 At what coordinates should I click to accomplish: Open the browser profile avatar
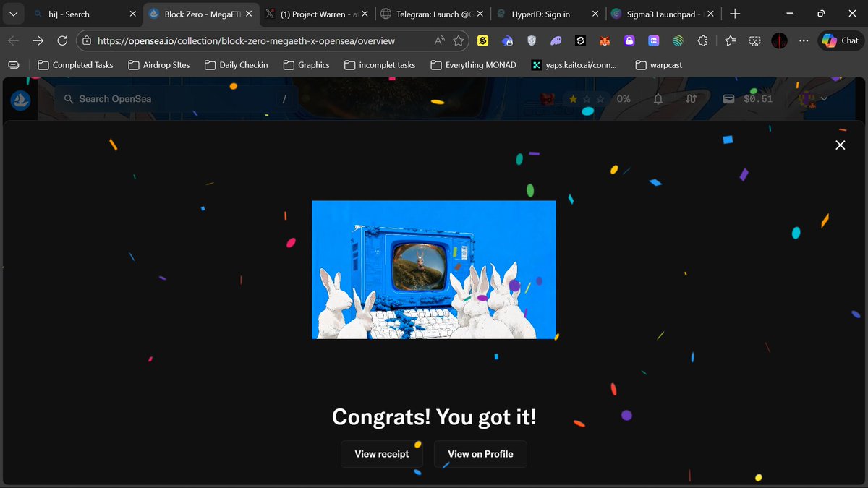(779, 40)
